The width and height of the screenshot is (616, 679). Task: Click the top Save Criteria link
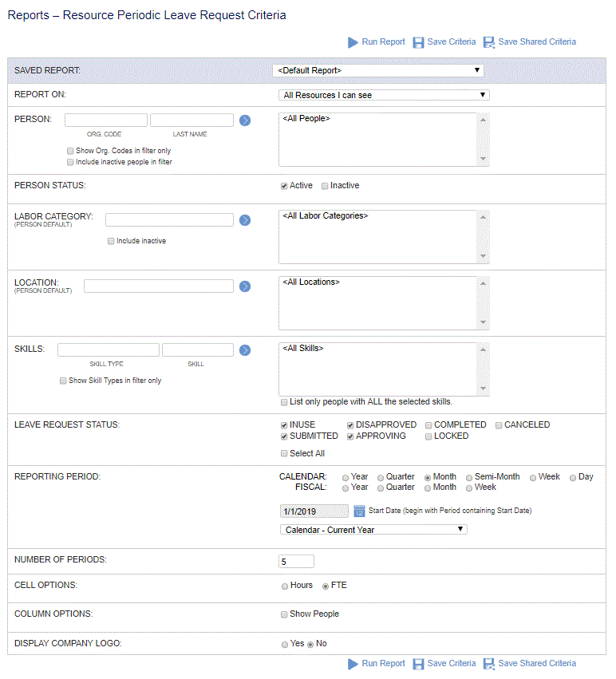coord(452,42)
